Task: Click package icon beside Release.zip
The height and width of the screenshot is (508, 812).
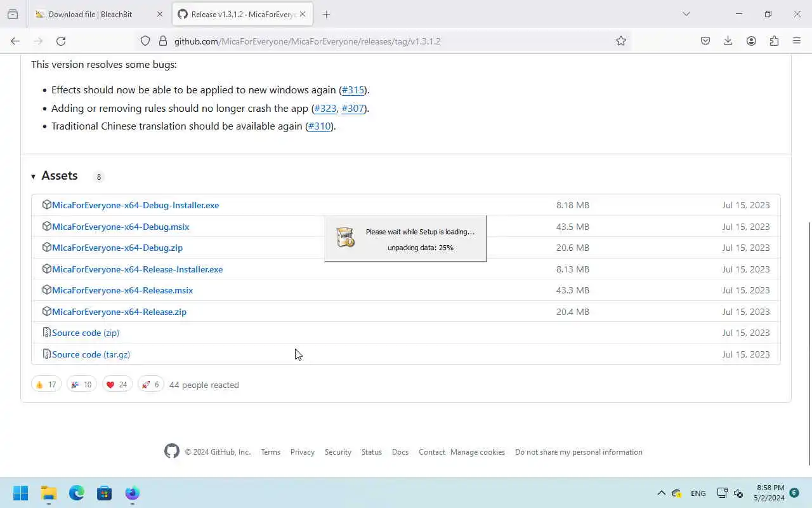Action: [x=46, y=311]
